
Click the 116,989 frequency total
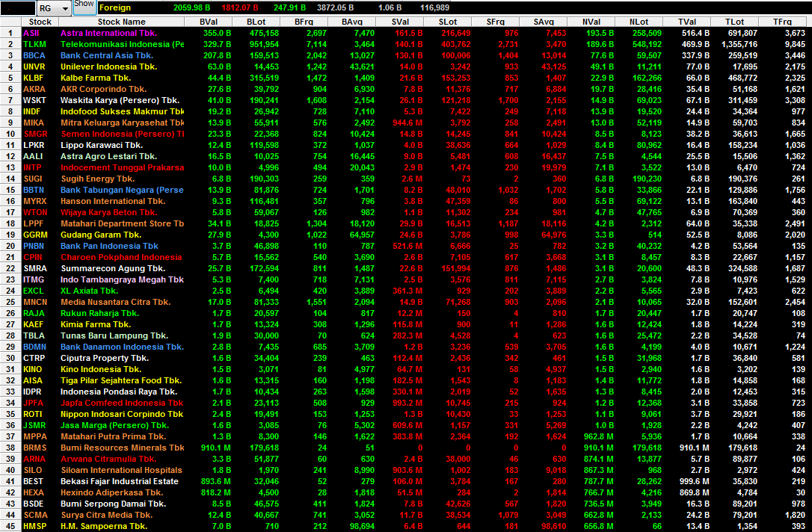click(x=434, y=7)
